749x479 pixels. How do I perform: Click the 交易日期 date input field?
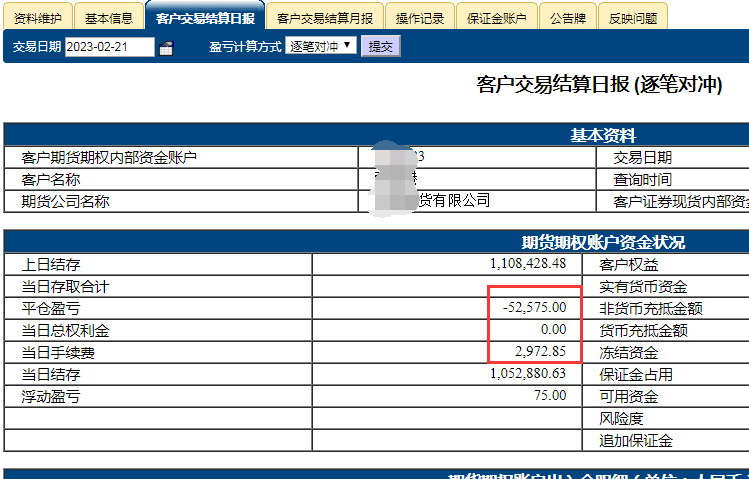[x=109, y=46]
